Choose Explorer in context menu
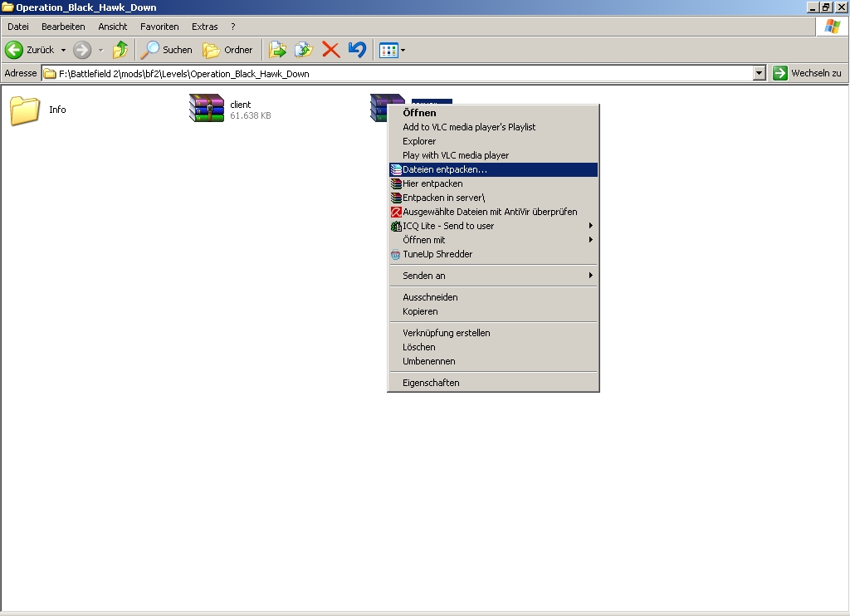The image size is (850, 616). coord(493,141)
